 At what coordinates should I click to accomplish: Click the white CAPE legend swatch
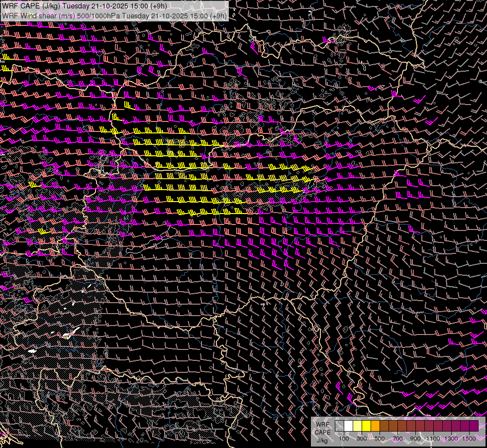[349, 426]
